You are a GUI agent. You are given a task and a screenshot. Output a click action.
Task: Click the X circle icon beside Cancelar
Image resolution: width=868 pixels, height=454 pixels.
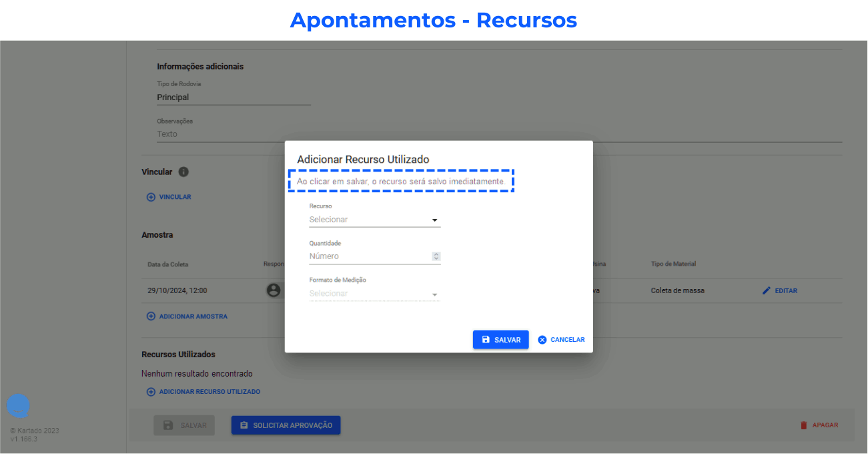(x=542, y=340)
